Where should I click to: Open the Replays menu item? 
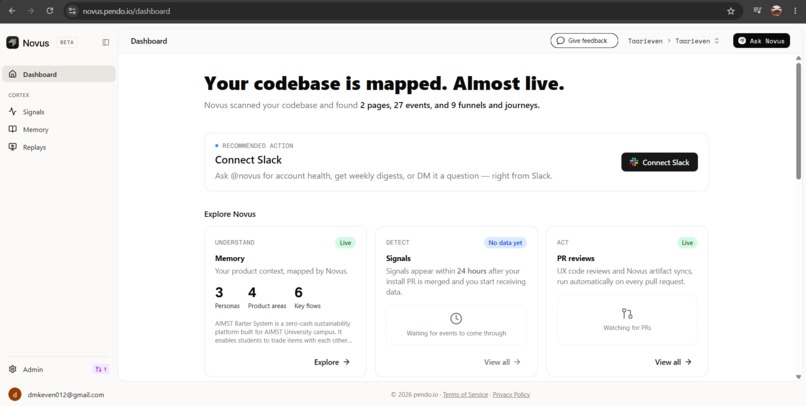pyautogui.click(x=59, y=147)
